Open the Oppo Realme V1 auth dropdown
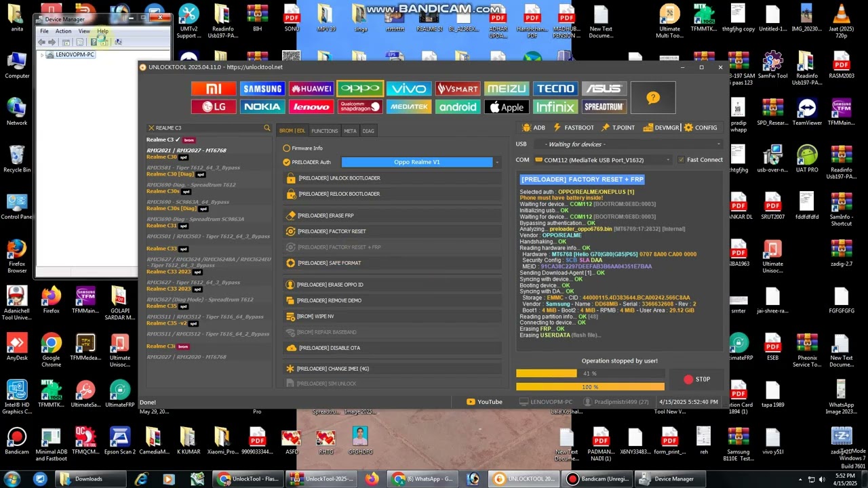 pyautogui.click(x=420, y=162)
